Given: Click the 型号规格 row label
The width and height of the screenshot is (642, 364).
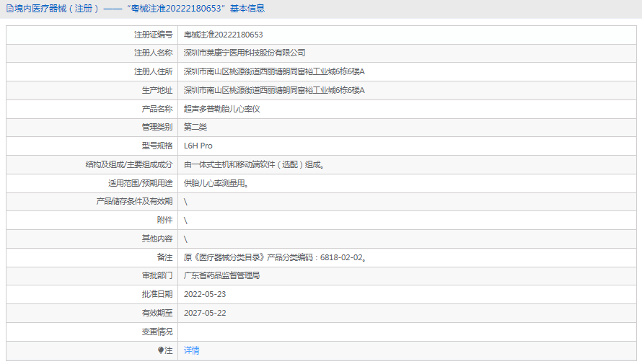Looking at the screenshot, I should (x=157, y=146).
